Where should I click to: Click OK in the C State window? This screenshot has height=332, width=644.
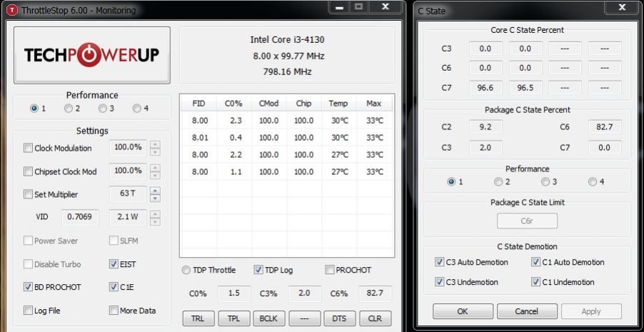click(x=463, y=311)
